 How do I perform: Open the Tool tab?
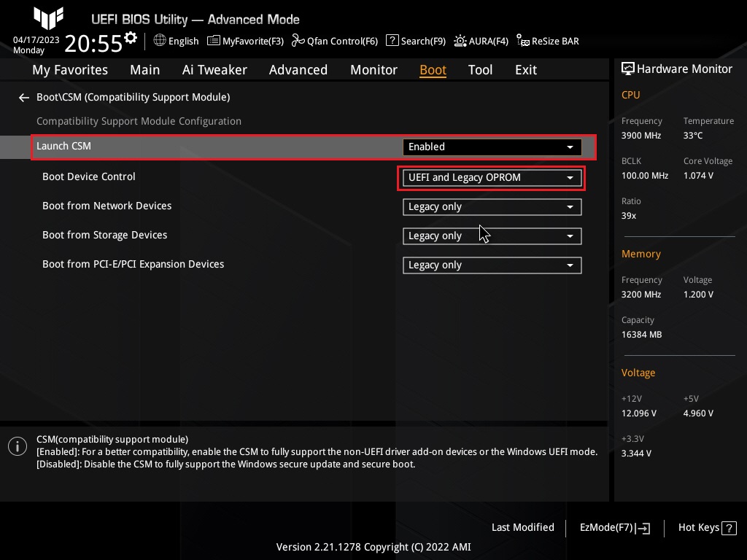(x=480, y=70)
